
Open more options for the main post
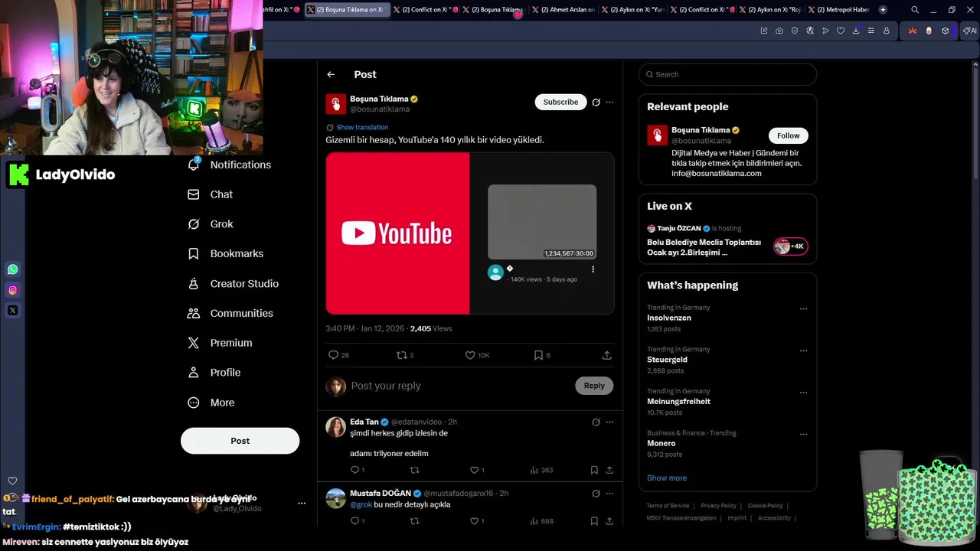[609, 102]
